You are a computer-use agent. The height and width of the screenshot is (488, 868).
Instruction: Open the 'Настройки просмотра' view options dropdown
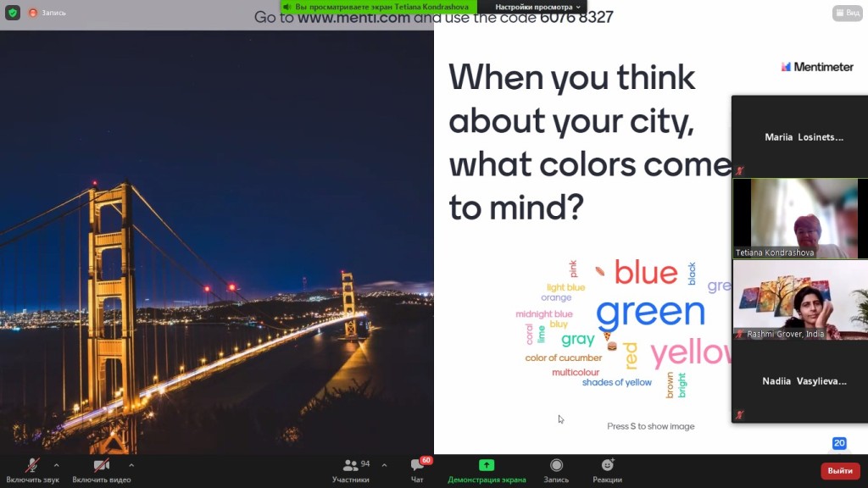point(537,7)
